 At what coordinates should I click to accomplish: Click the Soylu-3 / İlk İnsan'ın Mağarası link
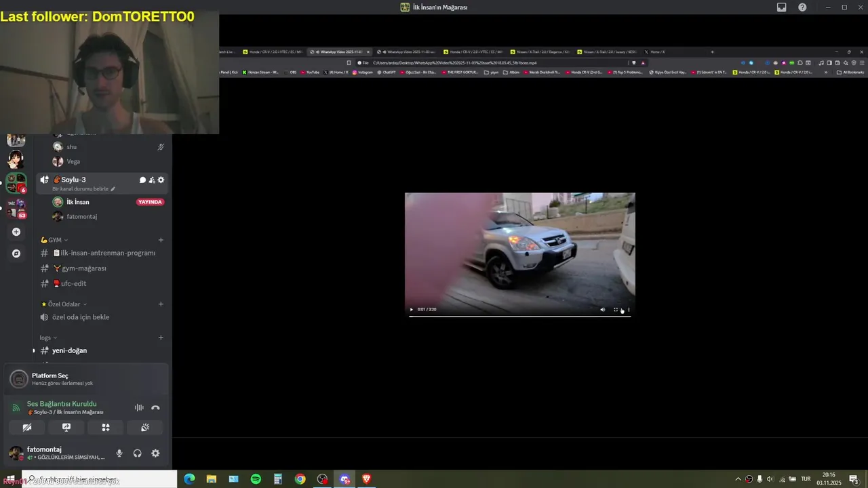pyautogui.click(x=65, y=412)
